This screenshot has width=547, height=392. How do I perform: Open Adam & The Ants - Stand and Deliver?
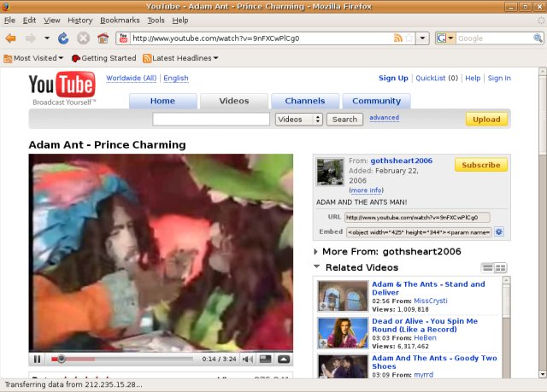coord(428,288)
